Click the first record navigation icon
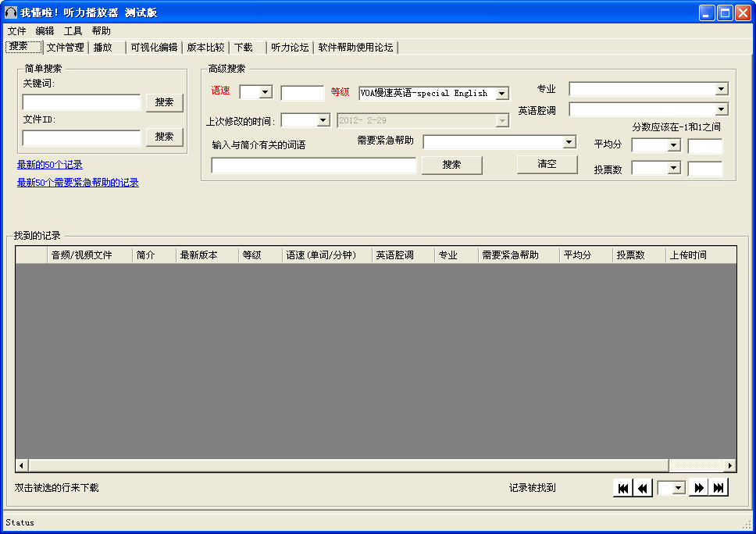 [622, 487]
